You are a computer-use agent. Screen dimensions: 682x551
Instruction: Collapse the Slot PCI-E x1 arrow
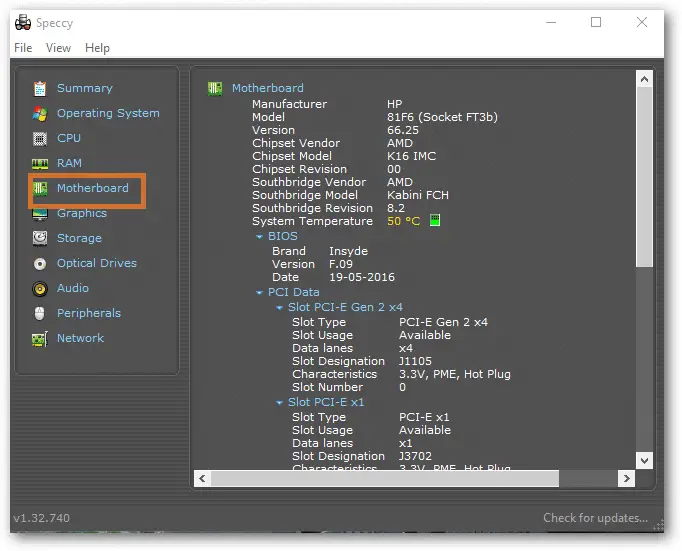click(279, 403)
